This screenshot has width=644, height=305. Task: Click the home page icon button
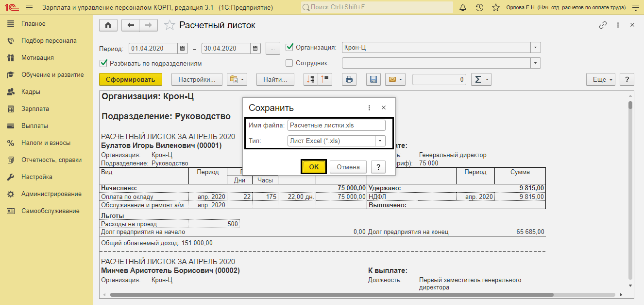pos(108,26)
